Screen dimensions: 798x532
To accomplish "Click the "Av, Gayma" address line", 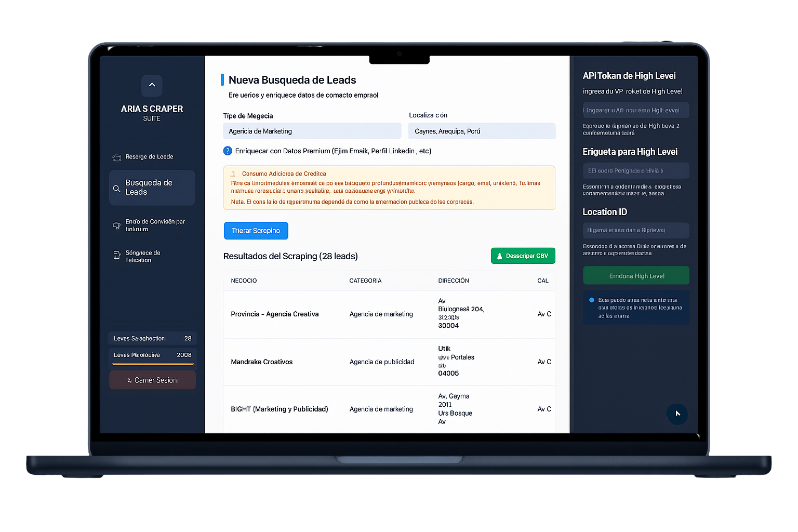I will (x=454, y=396).
